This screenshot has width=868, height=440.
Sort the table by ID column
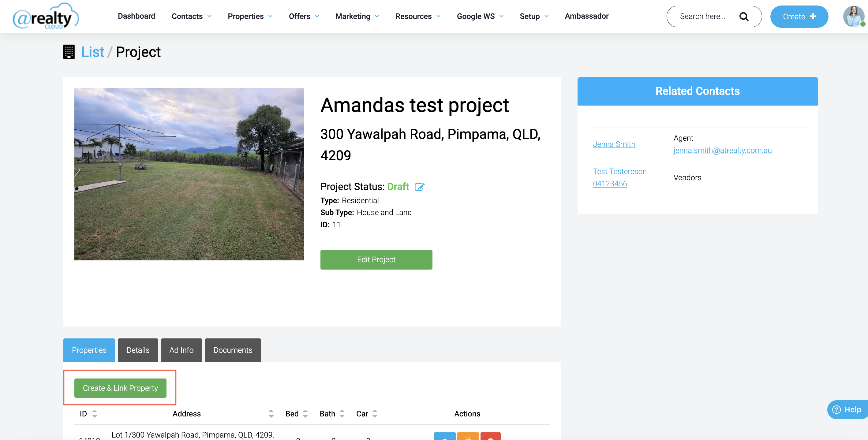point(94,414)
